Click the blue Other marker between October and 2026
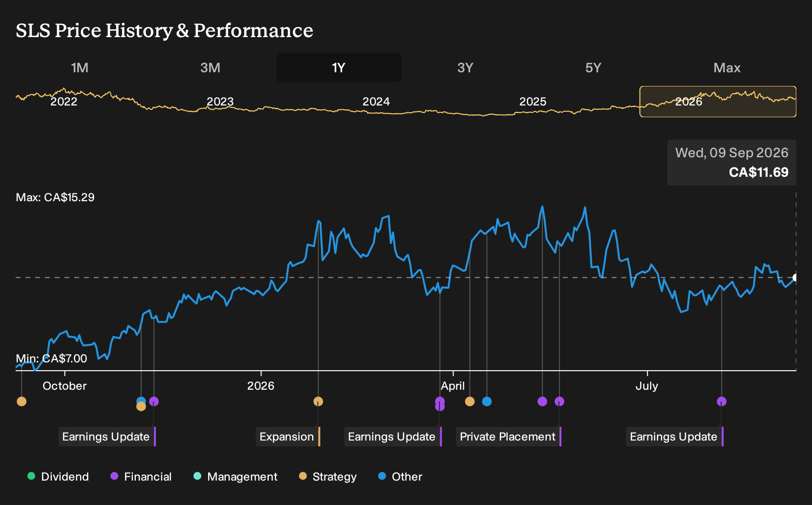 pyautogui.click(x=141, y=400)
